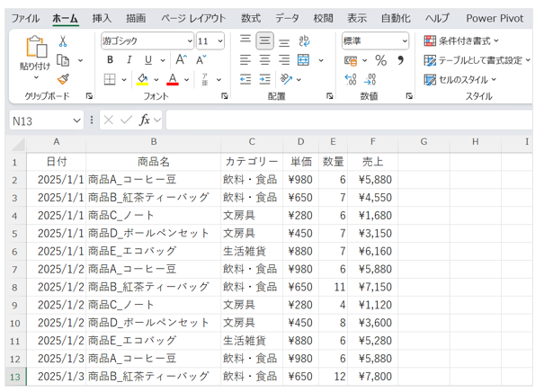The width and height of the screenshot is (544, 392).
Task: Click the red Font Color A icon
Action: pos(173,79)
